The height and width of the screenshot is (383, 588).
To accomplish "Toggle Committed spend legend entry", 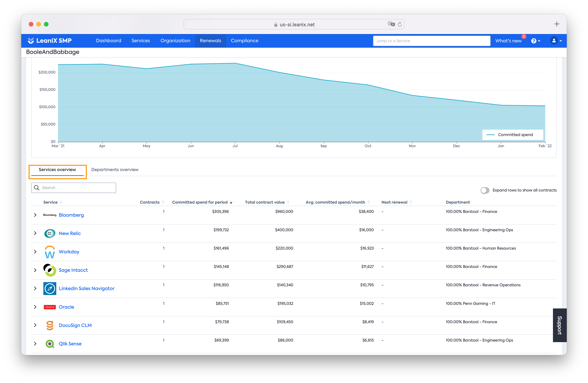I will pyautogui.click(x=513, y=135).
